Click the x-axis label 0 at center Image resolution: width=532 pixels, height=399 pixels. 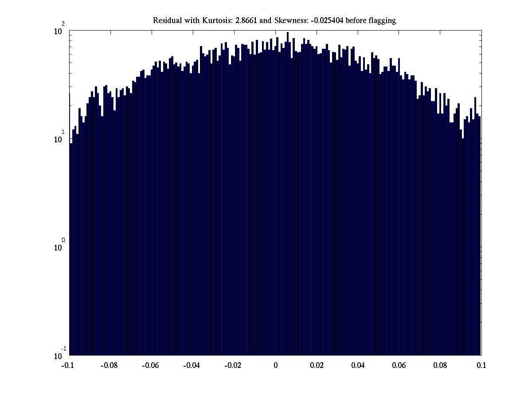(275, 366)
